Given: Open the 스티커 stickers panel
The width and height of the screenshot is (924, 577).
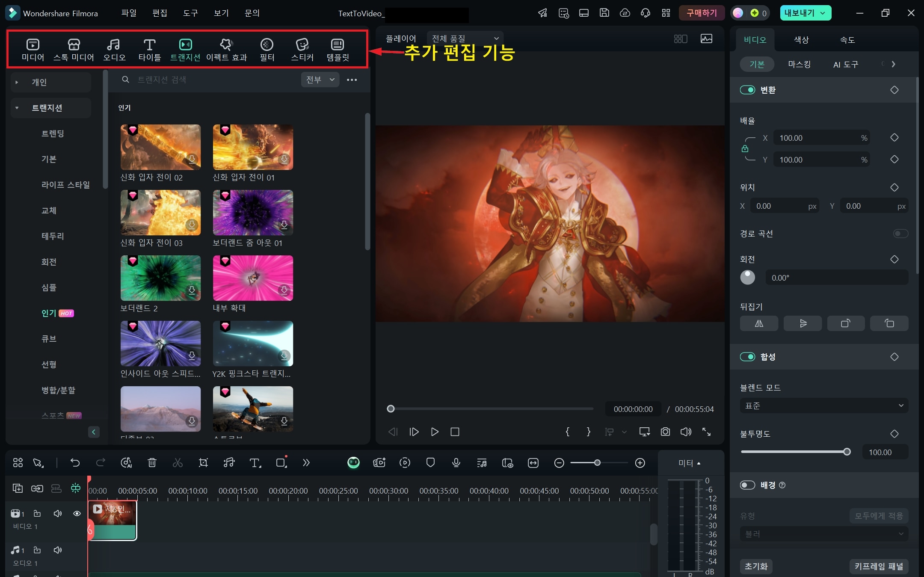Looking at the screenshot, I should [302, 50].
